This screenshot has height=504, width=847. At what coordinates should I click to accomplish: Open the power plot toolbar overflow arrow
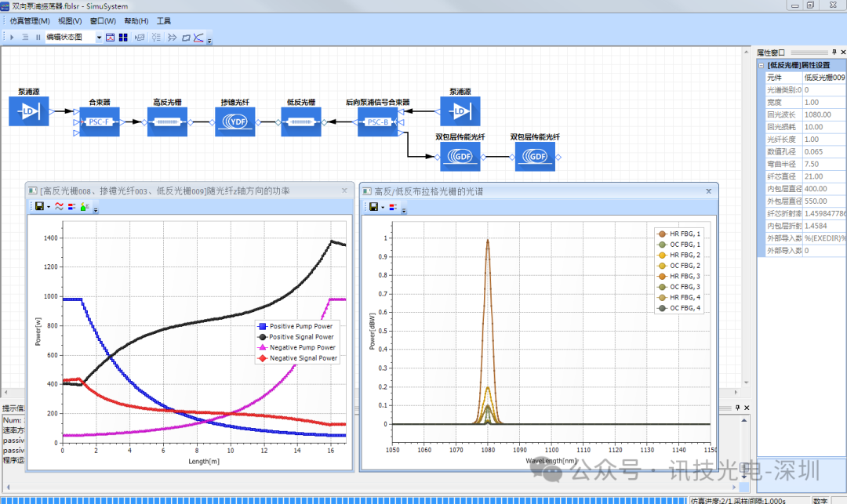point(96,210)
